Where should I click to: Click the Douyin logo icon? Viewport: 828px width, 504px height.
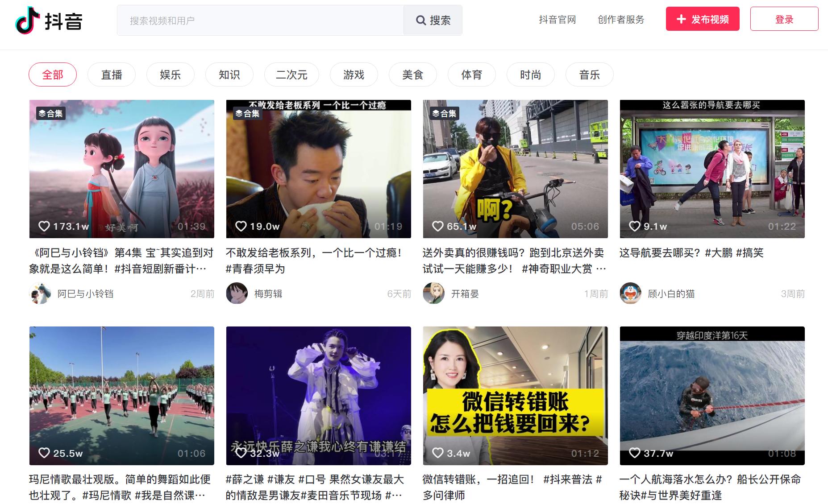pos(25,21)
